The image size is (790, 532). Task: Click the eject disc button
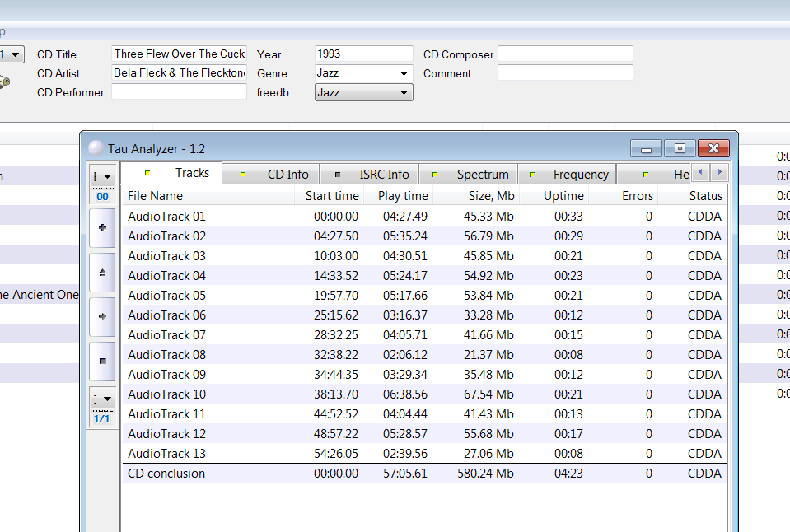102,273
